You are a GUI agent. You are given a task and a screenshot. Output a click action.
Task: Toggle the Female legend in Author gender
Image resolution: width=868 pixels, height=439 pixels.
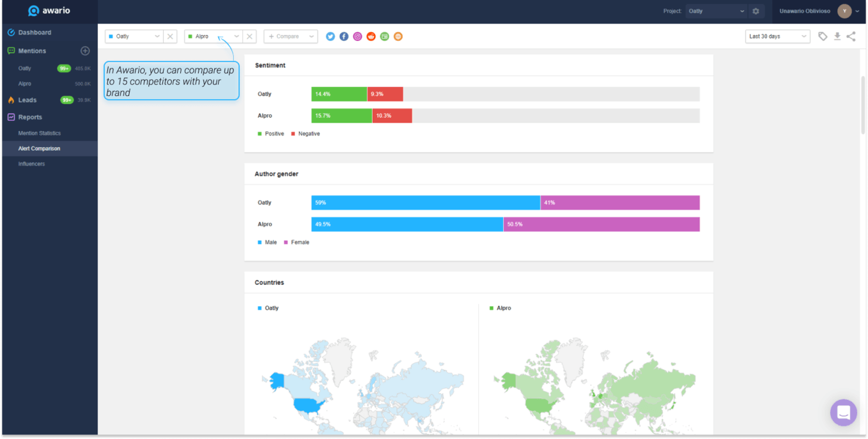pyautogui.click(x=295, y=242)
